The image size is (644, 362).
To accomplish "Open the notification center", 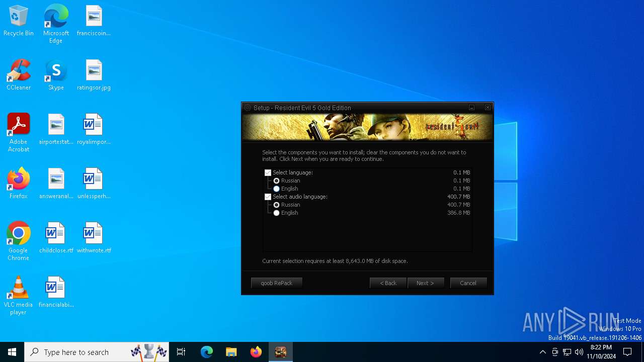I will tap(627, 352).
